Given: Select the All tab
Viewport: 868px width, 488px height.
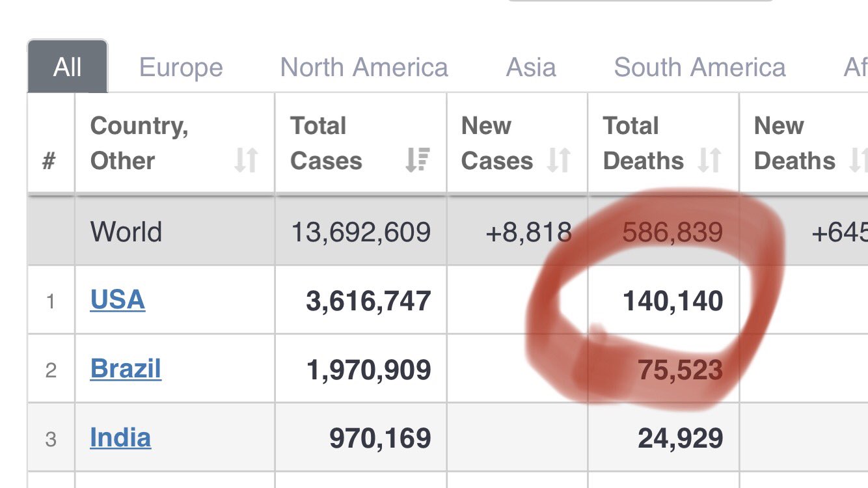Looking at the screenshot, I should (68, 66).
